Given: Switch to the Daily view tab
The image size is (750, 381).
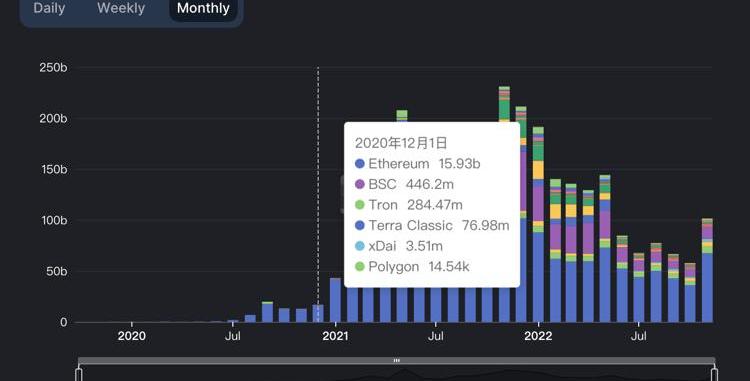Looking at the screenshot, I should pyautogui.click(x=49, y=8).
